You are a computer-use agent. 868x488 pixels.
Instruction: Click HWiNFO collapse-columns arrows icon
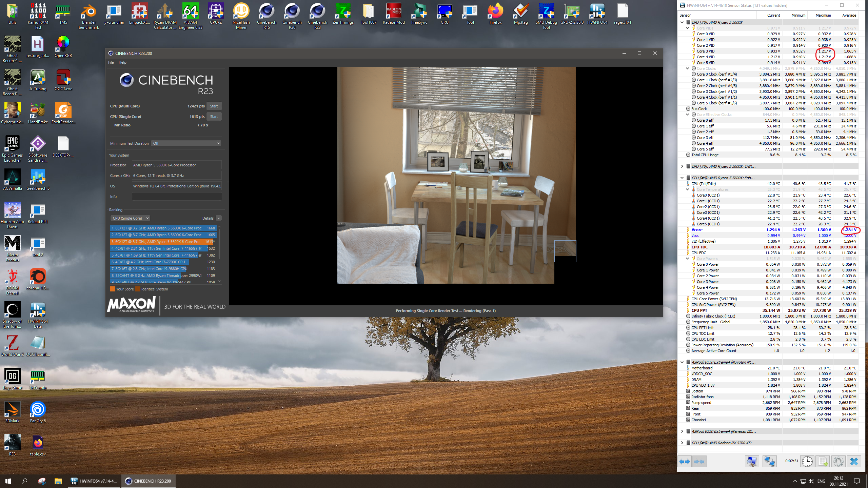point(699,462)
